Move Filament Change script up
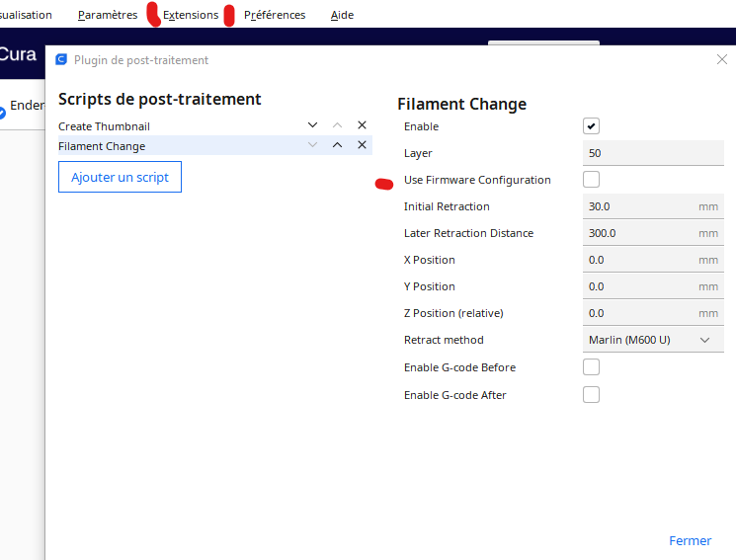 click(x=337, y=145)
